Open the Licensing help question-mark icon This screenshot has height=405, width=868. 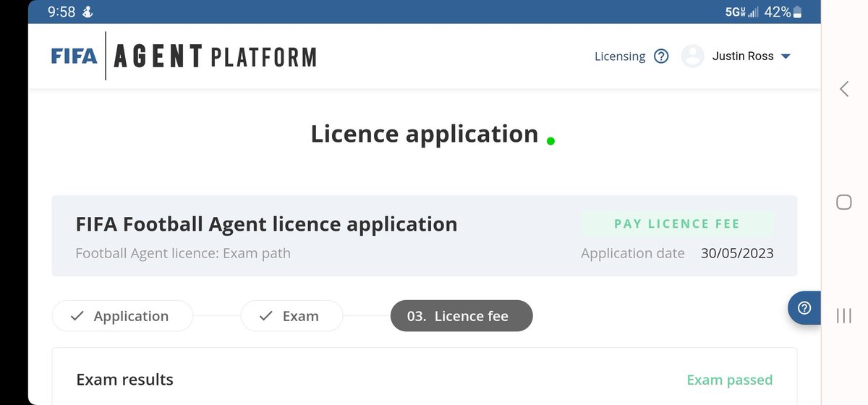click(661, 56)
